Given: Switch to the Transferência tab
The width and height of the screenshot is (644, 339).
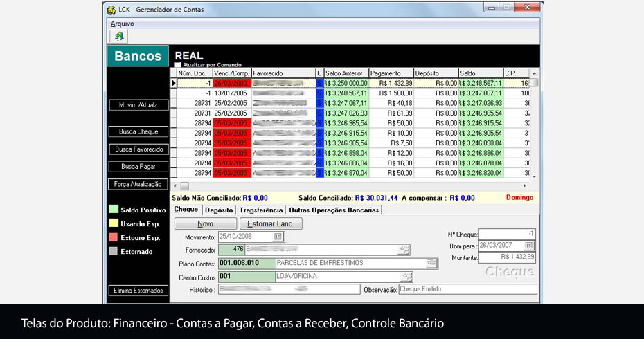Looking at the screenshot, I should 261,210.
